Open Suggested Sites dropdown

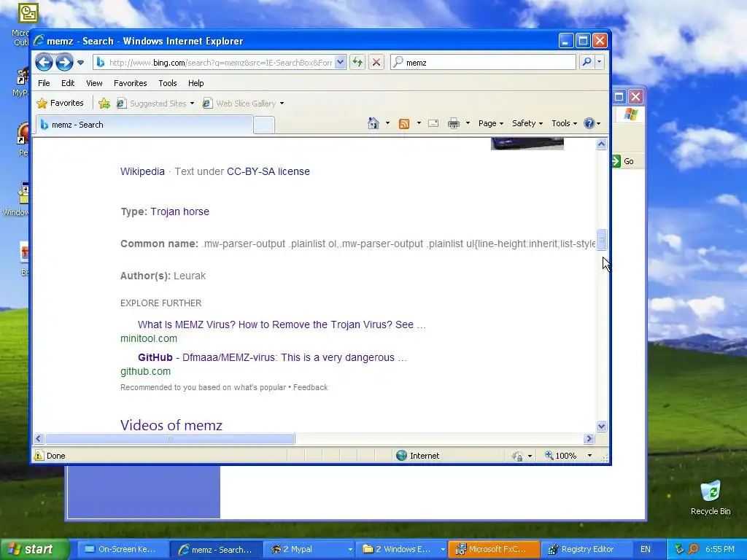[x=155, y=104]
